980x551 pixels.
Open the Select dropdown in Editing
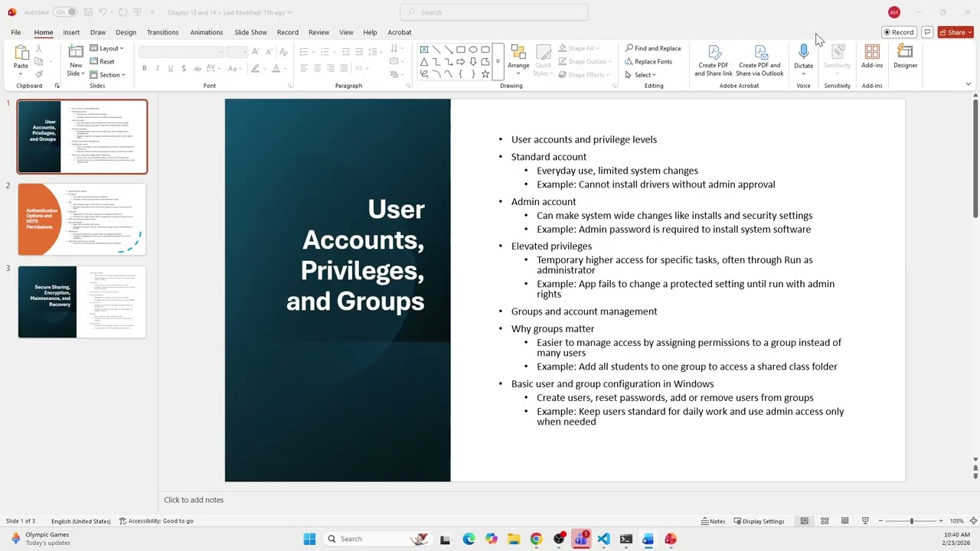pyautogui.click(x=641, y=74)
